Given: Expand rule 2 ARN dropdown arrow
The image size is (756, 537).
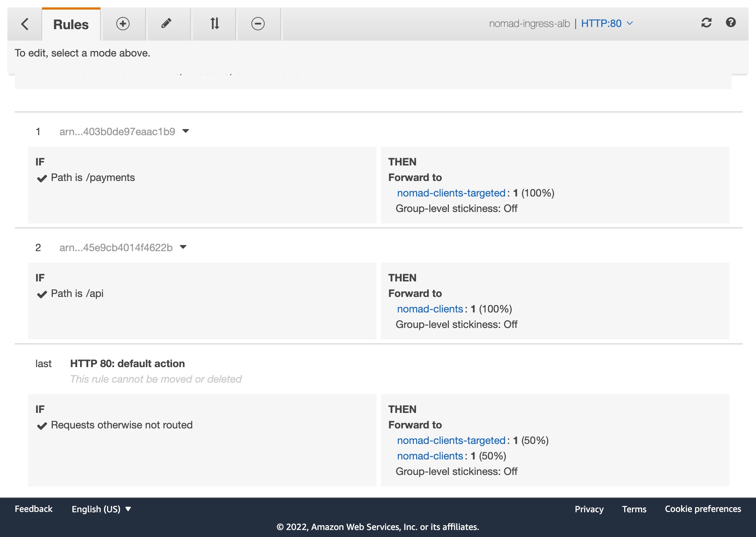Looking at the screenshot, I should tap(183, 247).
